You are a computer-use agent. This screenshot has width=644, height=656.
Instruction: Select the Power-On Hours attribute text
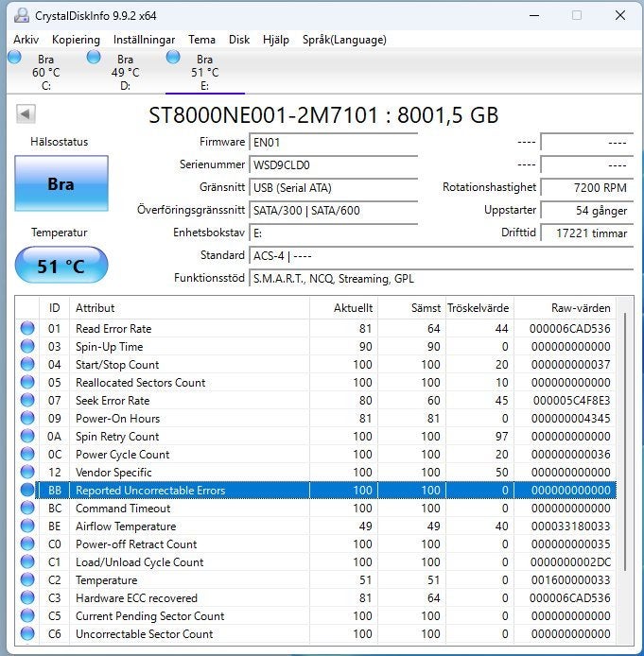(x=117, y=419)
